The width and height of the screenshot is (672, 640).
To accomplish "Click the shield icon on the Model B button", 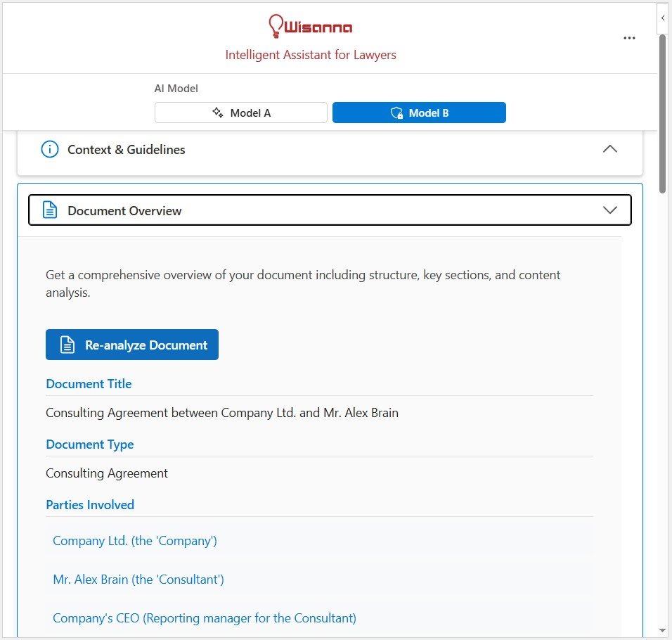I will coord(396,113).
